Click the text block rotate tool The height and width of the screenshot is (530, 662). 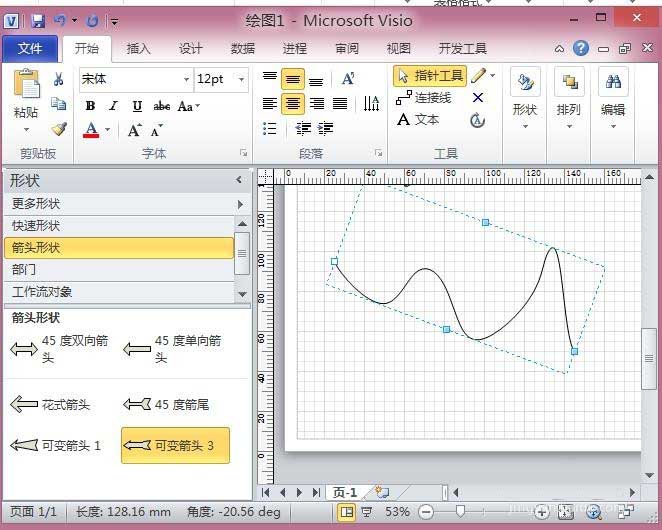(478, 120)
